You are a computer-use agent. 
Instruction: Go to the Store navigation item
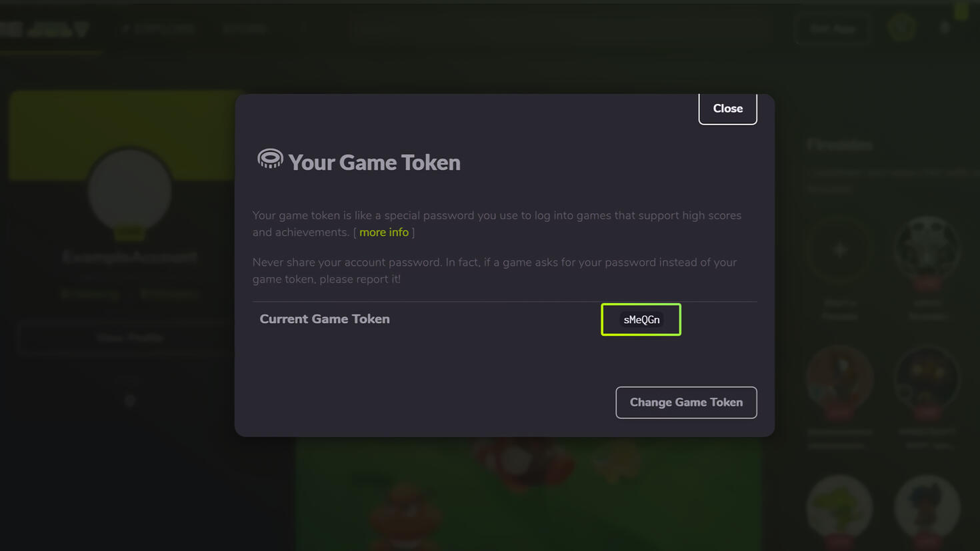[245, 29]
